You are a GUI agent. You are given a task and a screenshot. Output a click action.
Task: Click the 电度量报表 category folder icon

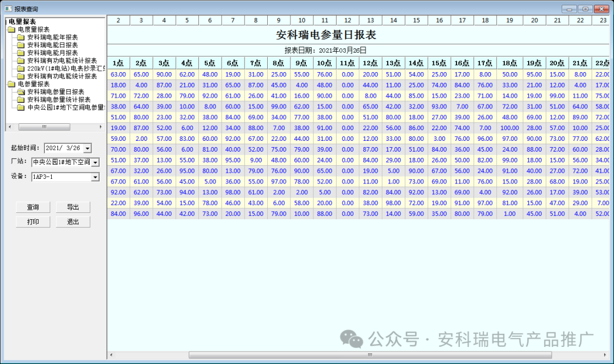(12, 30)
